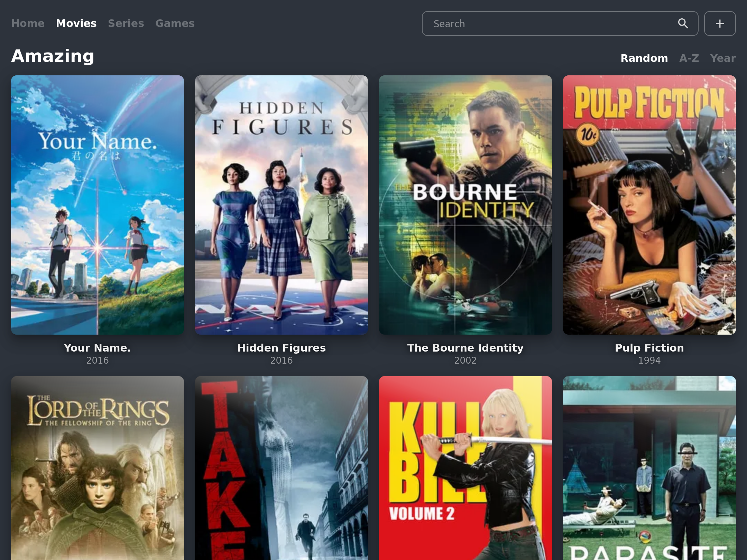
Task: Switch to the Series tab
Action: click(126, 24)
